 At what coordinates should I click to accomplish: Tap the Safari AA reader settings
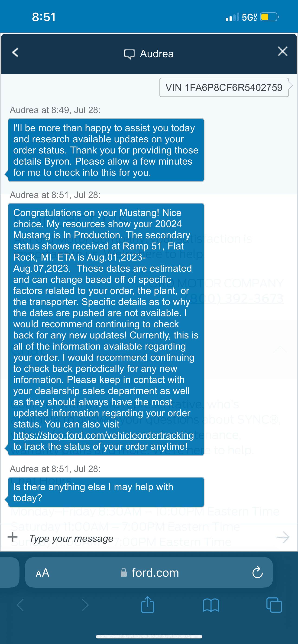tap(42, 573)
